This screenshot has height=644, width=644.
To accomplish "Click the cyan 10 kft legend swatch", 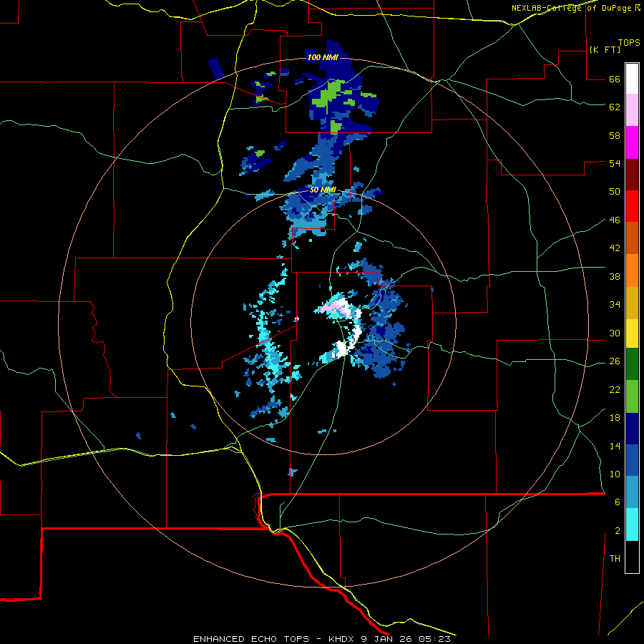I will coord(632,525).
